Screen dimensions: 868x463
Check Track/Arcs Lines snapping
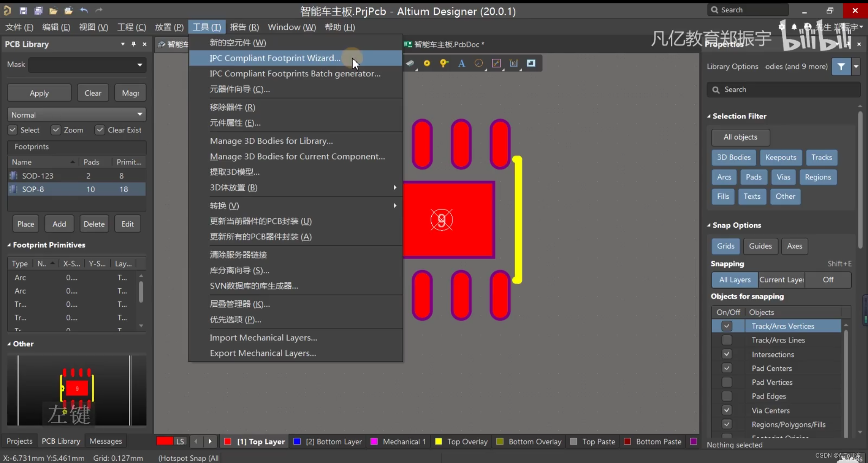coord(726,340)
